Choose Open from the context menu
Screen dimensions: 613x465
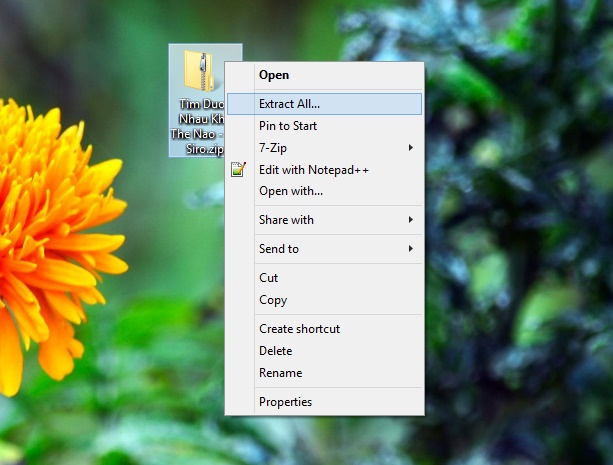[x=274, y=74]
